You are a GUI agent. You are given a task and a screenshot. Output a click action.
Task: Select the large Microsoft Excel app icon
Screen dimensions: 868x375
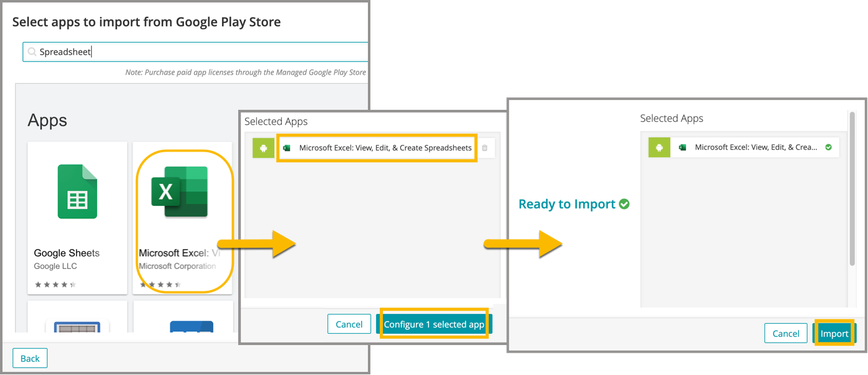[179, 192]
